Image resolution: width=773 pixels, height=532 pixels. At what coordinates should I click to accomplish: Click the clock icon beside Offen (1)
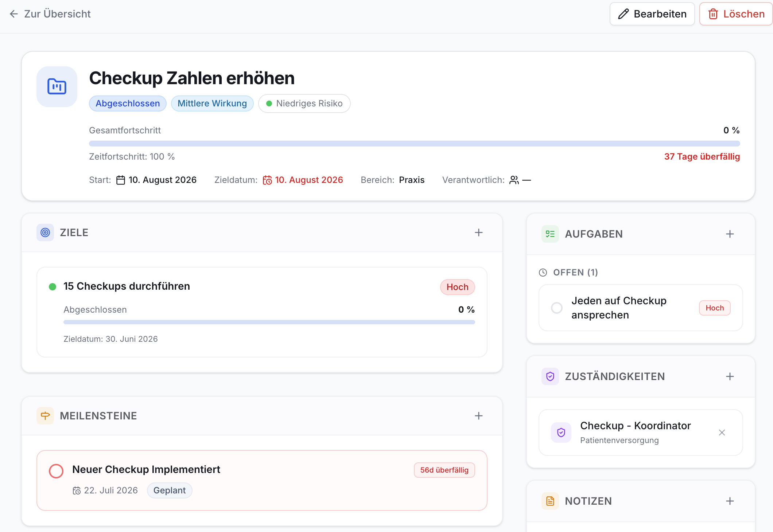coord(543,273)
